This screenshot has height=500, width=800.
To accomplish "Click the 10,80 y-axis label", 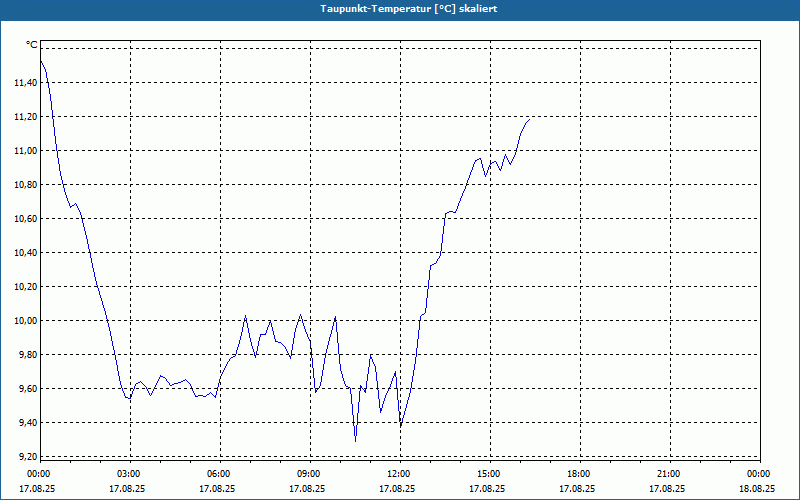I will [x=26, y=185].
